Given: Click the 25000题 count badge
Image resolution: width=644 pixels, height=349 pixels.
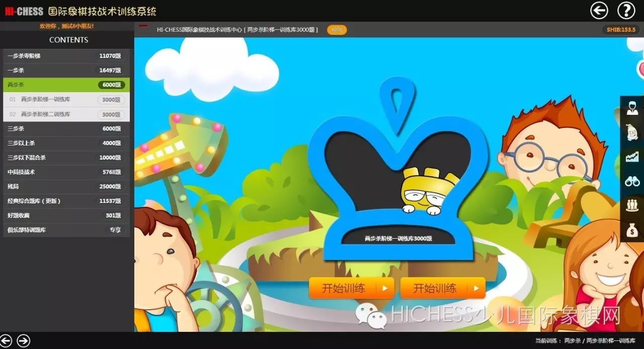Looking at the screenshot, I should pos(111,187).
